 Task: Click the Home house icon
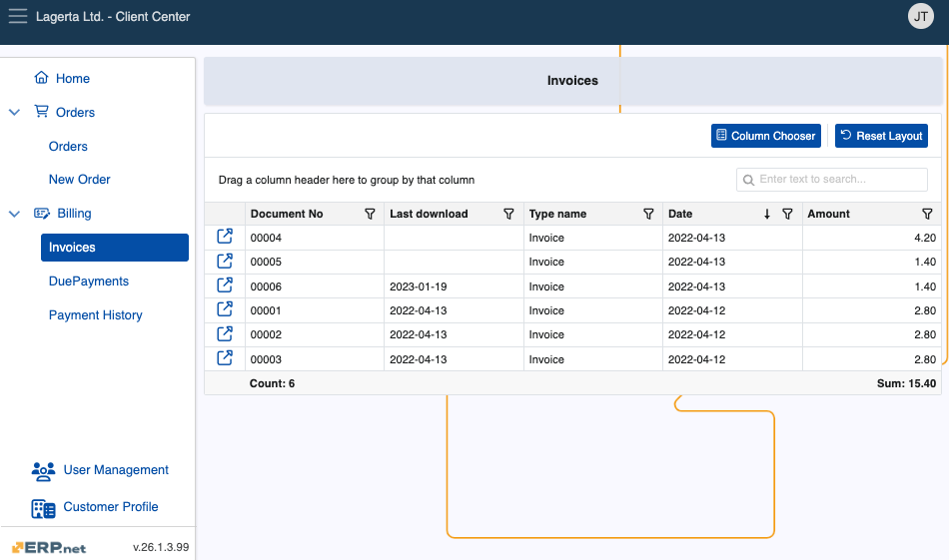point(41,78)
